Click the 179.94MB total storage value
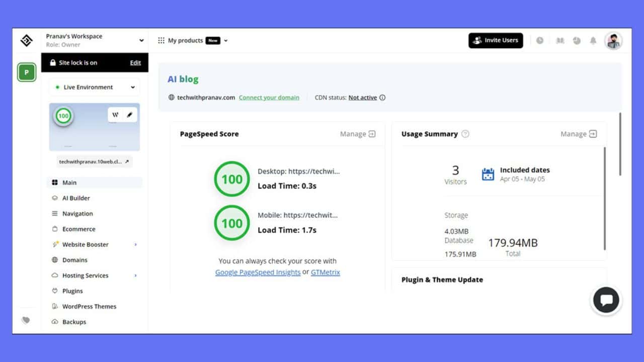This screenshot has height=362, width=644. 513,243
